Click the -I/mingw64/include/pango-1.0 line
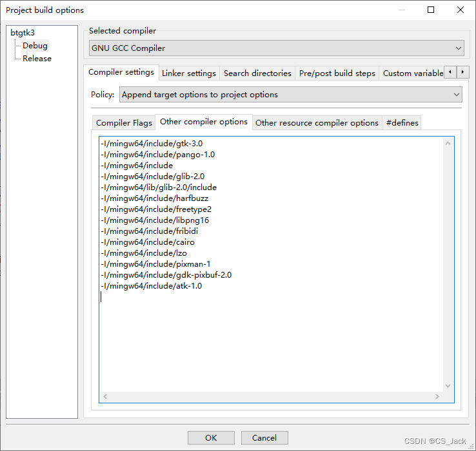The image size is (476, 451). pos(158,155)
